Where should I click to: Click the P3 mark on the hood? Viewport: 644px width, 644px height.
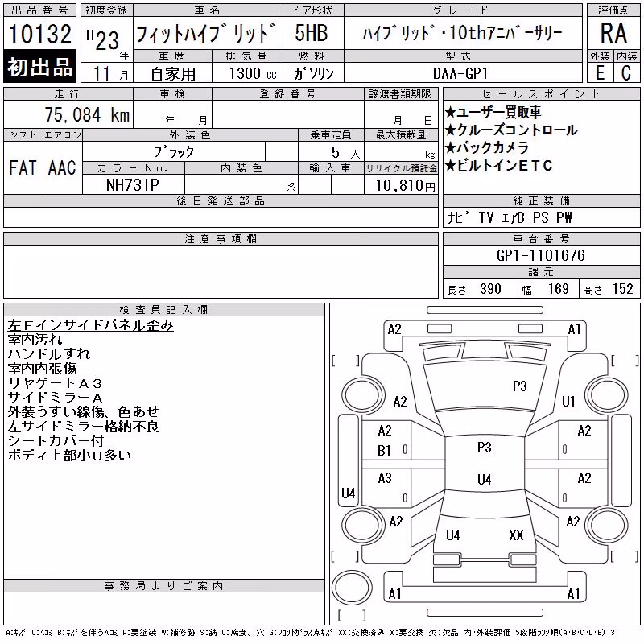pos(520,386)
